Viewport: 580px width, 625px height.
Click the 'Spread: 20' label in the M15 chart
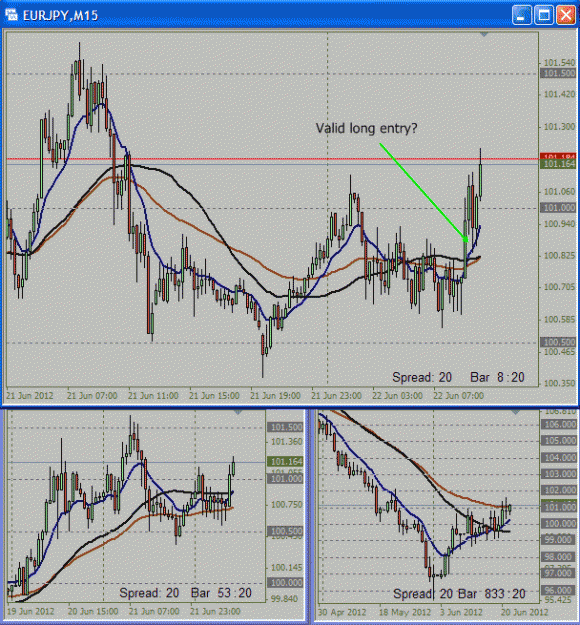click(x=422, y=377)
